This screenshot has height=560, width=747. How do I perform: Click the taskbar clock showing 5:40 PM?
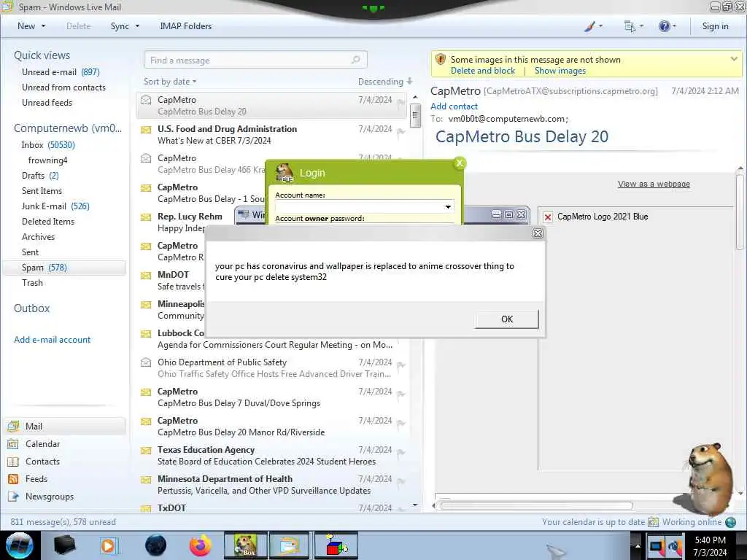click(x=710, y=545)
